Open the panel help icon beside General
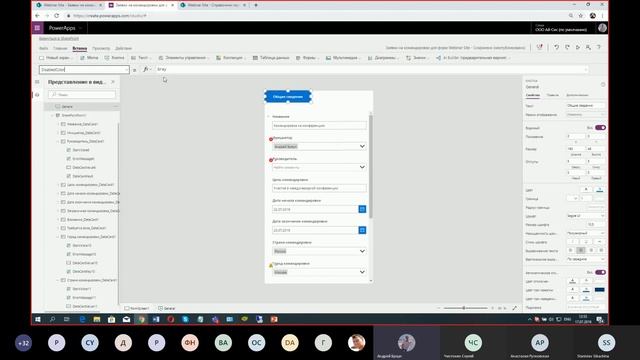 pyautogui.click(x=603, y=84)
